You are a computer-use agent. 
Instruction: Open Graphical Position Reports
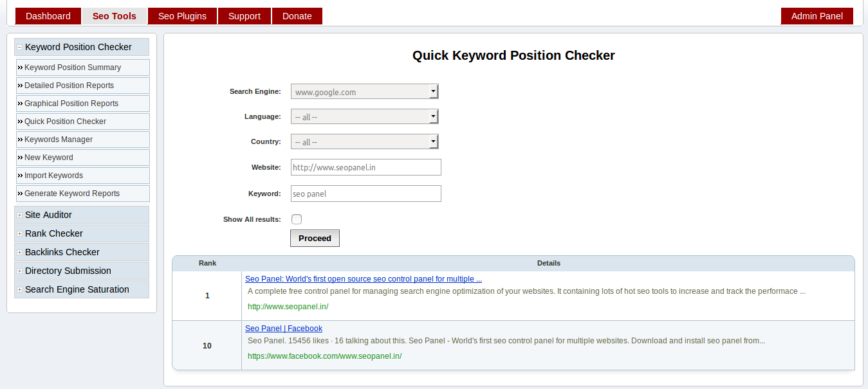(x=83, y=104)
